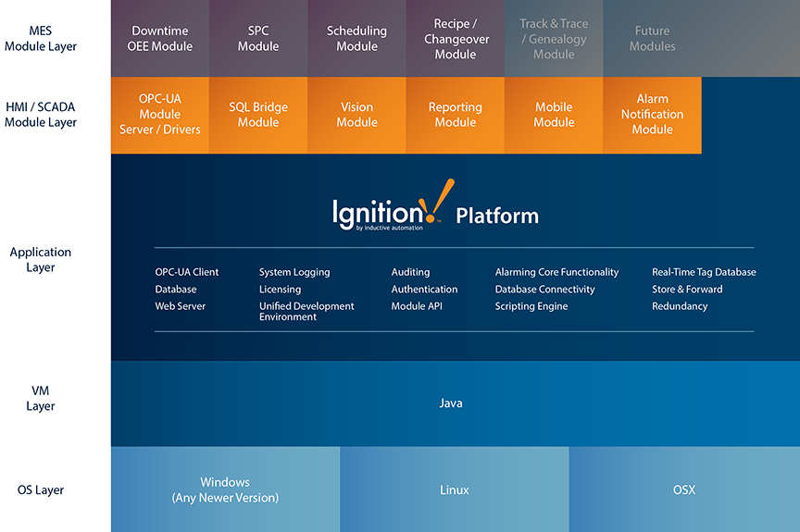Click the OS Layer label
Screen dimensions: 800x532
(x=41, y=489)
